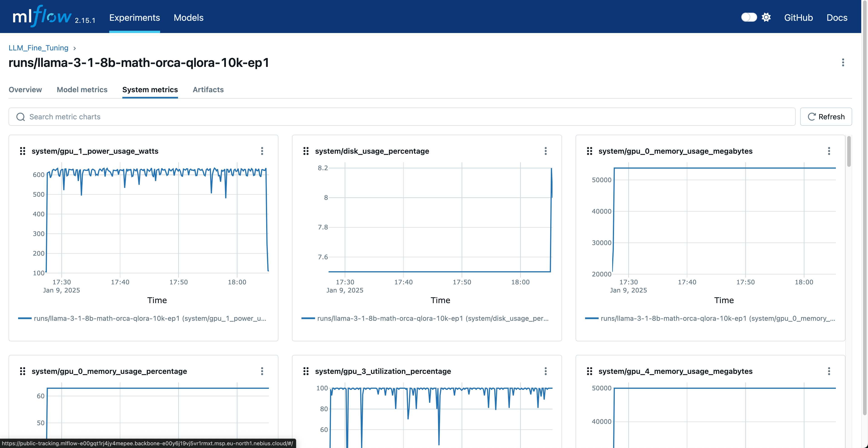868x448 pixels.
Task: Switch to the Model metrics tab
Action: point(82,90)
